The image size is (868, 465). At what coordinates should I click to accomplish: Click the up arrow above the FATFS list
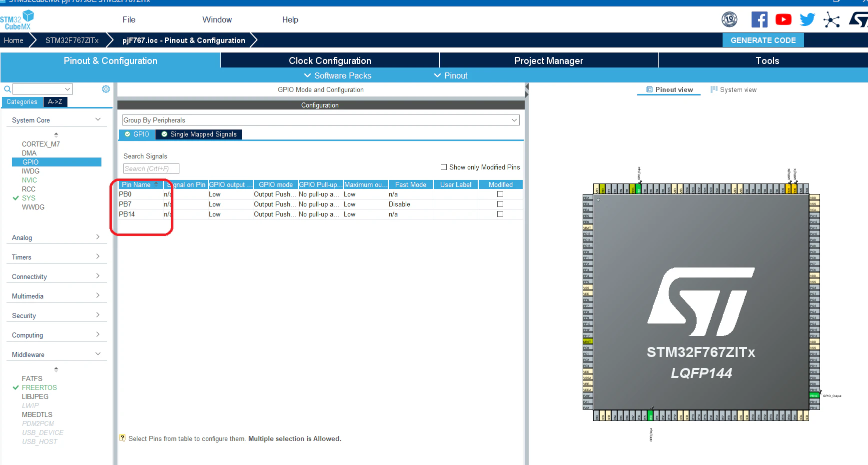pyautogui.click(x=56, y=369)
